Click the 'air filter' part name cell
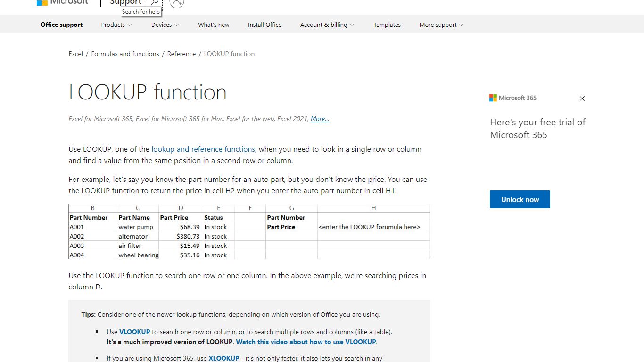The height and width of the screenshot is (362, 644). click(x=138, y=246)
